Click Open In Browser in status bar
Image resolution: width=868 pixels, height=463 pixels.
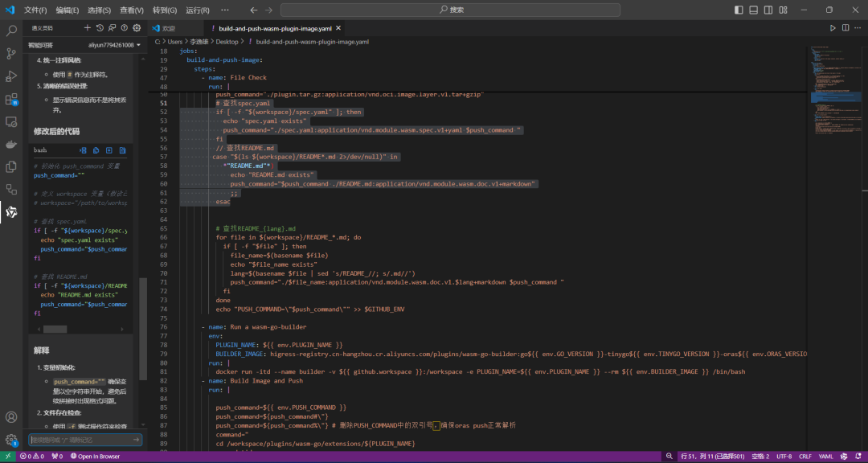tap(93, 457)
